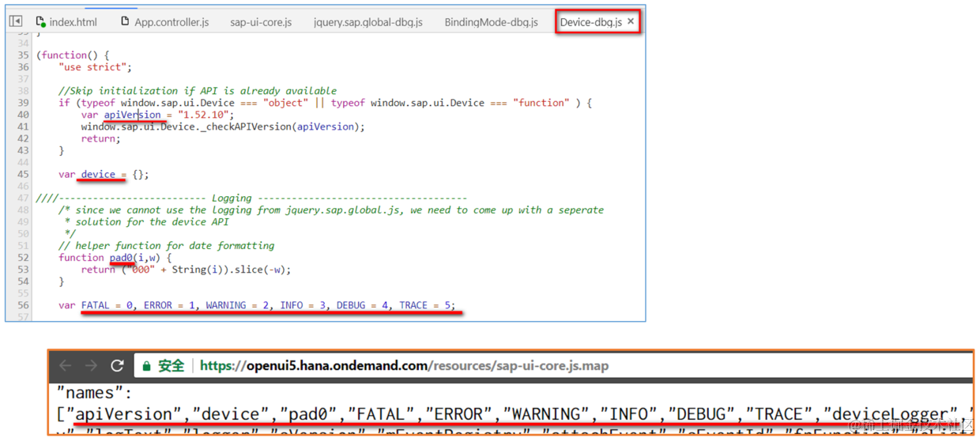Select the BindingMode-dbg.js tab
The height and width of the screenshot is (438, 980).
(x=491, y=22)
